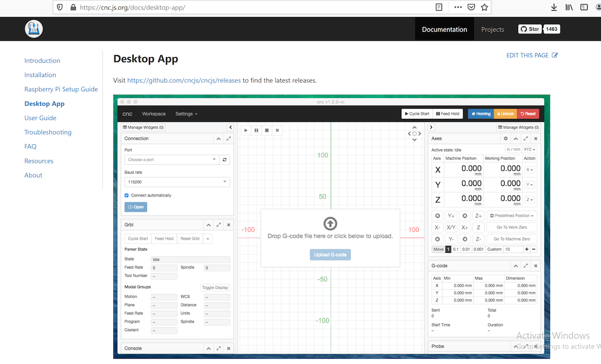Screen dimensions: 601x364
Task: Close the G-code widget
Action: coord(535,266)
